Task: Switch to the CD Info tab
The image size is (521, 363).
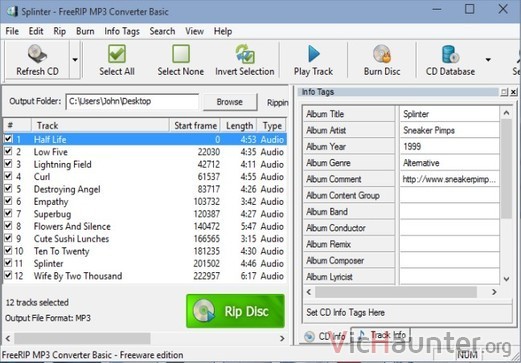Action: pos(325,336)
